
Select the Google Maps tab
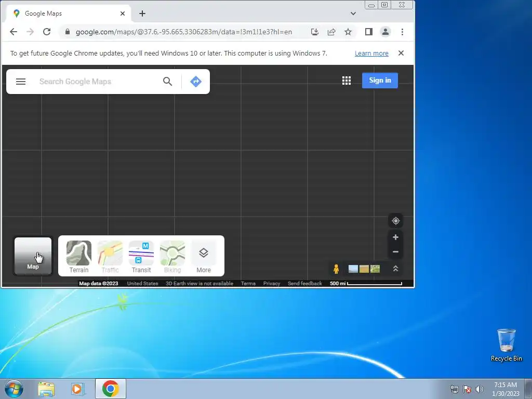point(68,14)
